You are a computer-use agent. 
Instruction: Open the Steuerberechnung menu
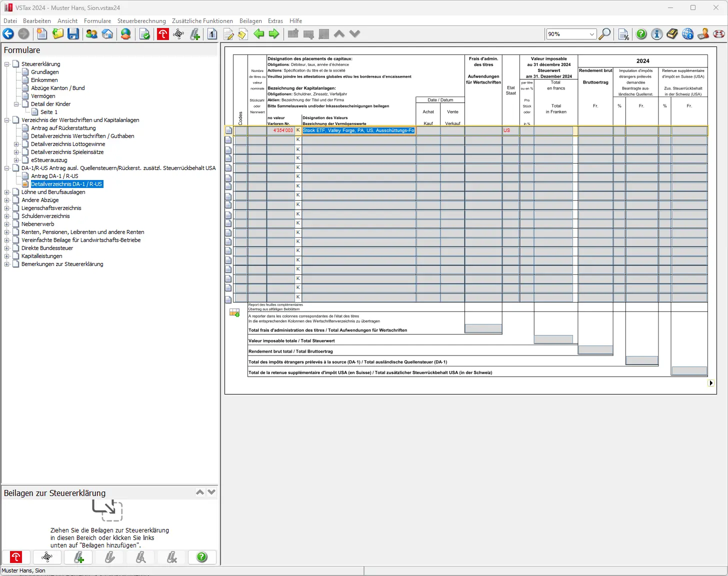141,21
